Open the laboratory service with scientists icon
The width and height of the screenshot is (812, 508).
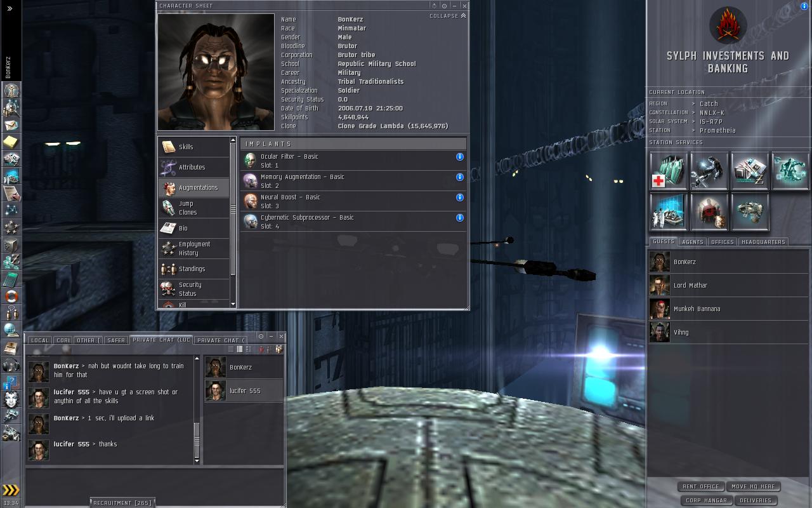pos(669,211)
